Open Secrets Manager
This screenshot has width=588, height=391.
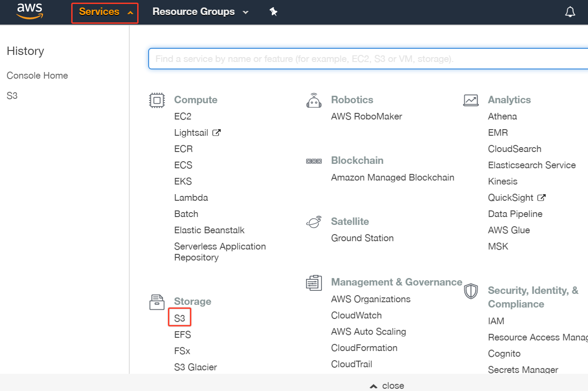click(x=523, y=370)
